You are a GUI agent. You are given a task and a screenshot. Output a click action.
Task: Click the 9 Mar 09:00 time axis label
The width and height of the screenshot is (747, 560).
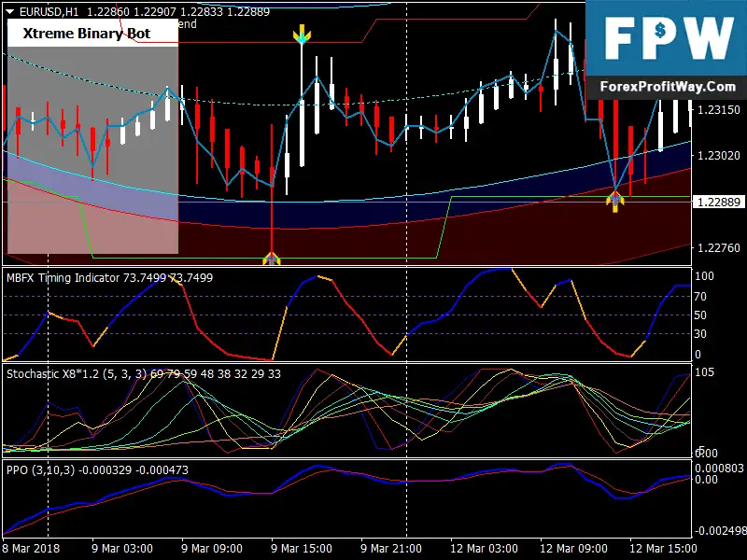(212, 549)
